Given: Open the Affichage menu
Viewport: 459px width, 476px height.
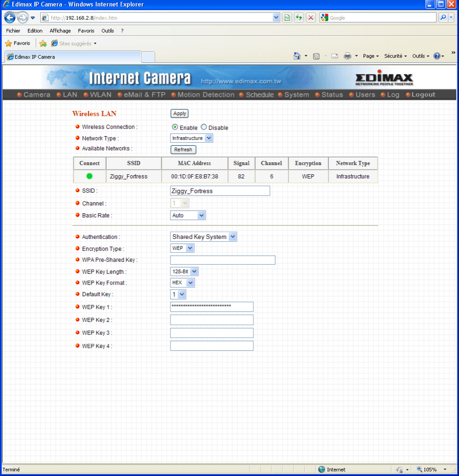Looking at the screenshot, I should (x=60, y=30).
